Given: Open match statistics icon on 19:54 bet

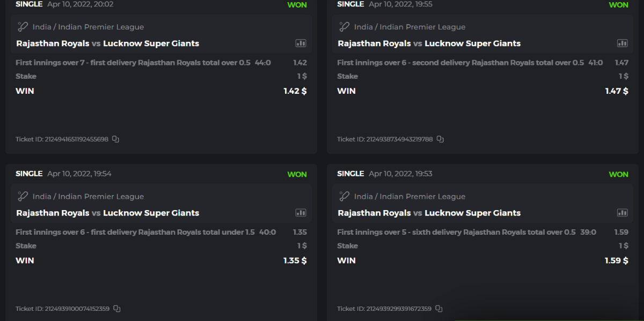Looking at the screenshot, I should pos(301,213).
